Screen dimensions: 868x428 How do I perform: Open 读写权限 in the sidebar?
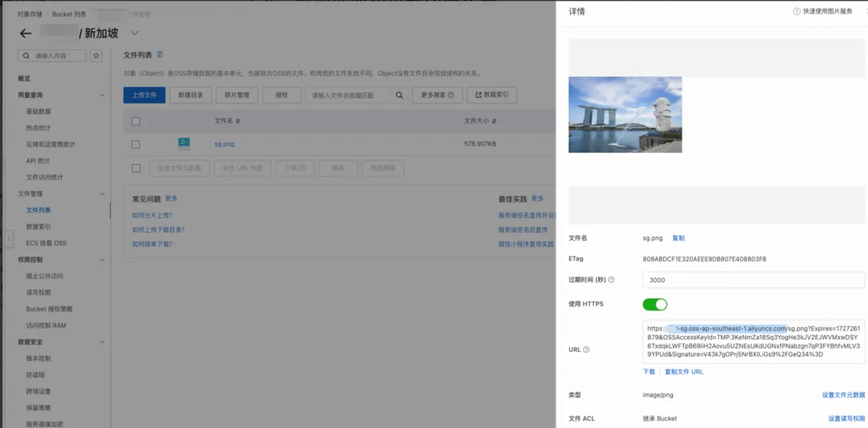click(x=38, y=292)
